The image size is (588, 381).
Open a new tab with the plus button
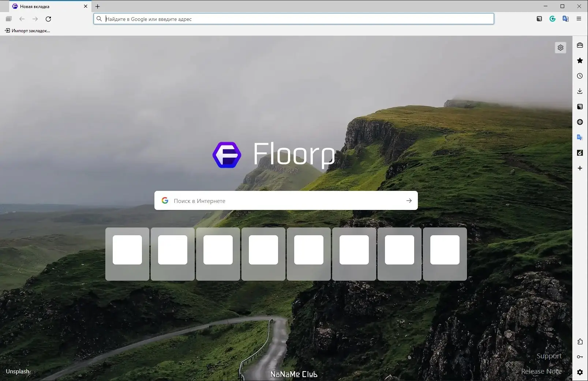tap(98, 6)
